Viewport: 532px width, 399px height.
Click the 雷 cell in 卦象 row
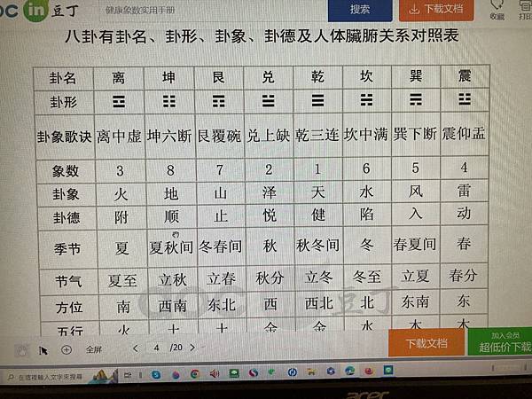[x=464, y=191]
